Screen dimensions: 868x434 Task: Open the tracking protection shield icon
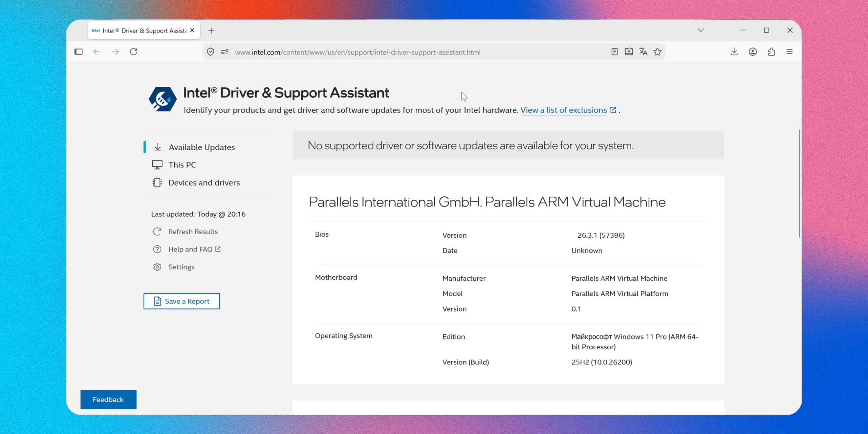[211, 52]
